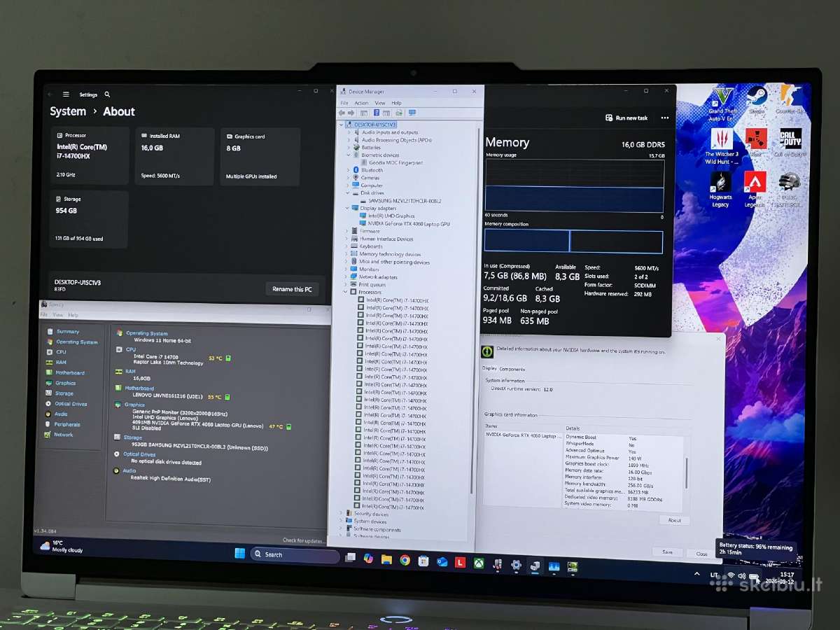The height and width of the screenshot is (630, 840).
Task: Open The Witcher 3 Wild Hunt shortcut
Action: pyautogui.click(x=721, y=146)
